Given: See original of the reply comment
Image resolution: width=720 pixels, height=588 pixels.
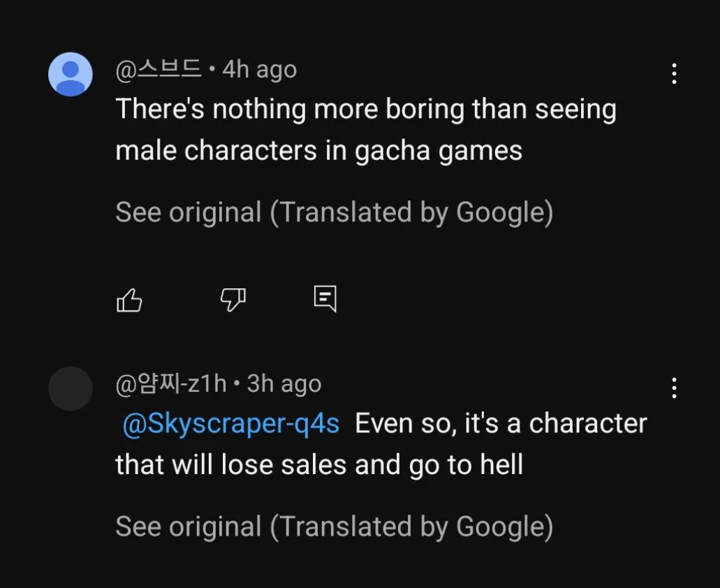Looking at the screenshot, I should click(189, 527).
